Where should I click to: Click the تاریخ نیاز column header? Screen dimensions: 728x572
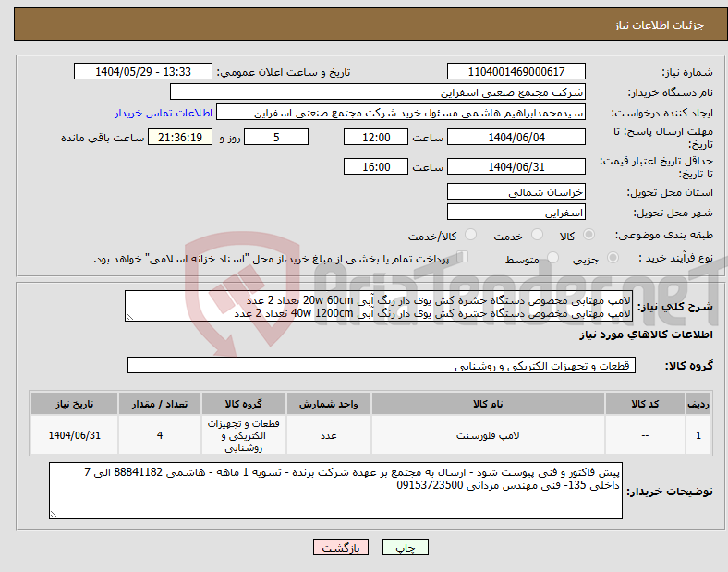point(74,404)
